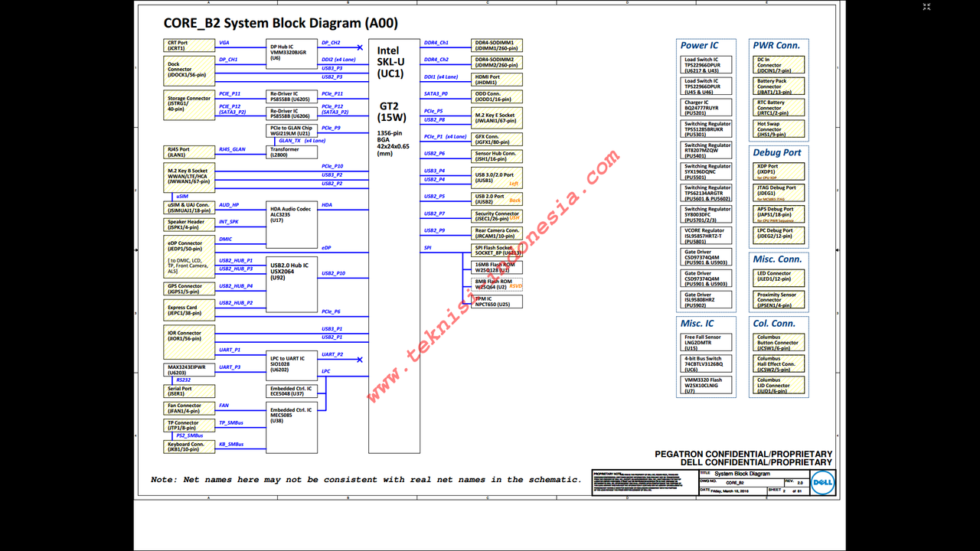
Task: Select the 'Serial Port (JSER1)' block
Action: 190,391
